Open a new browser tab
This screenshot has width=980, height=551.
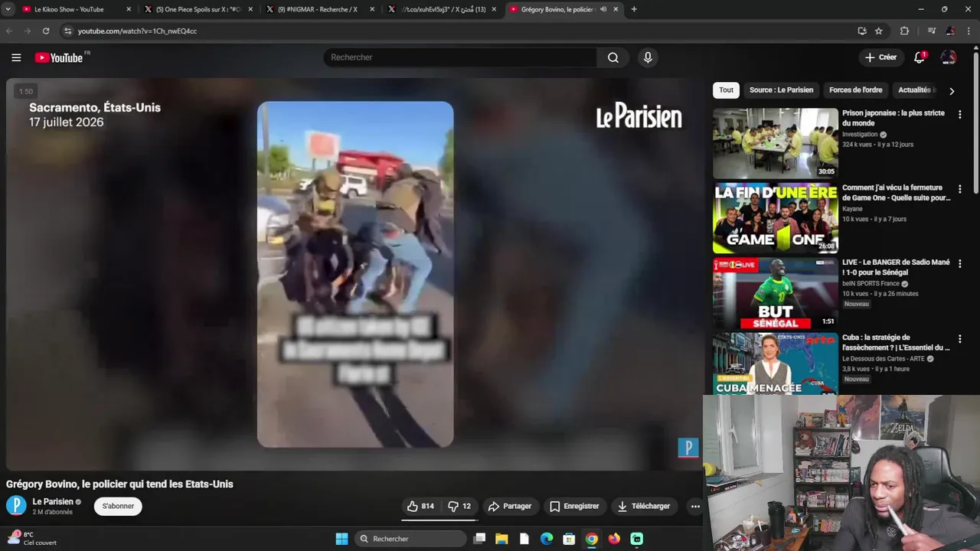(633, 9)
